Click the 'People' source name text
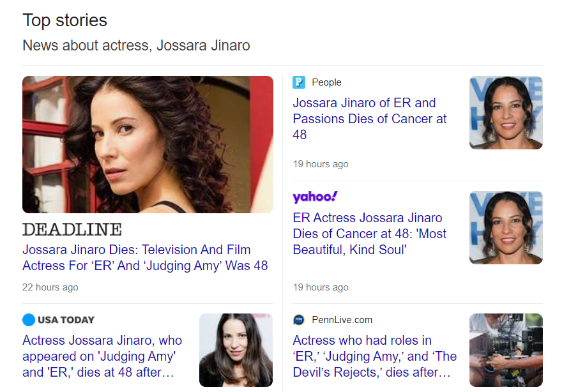 point(326,82)
